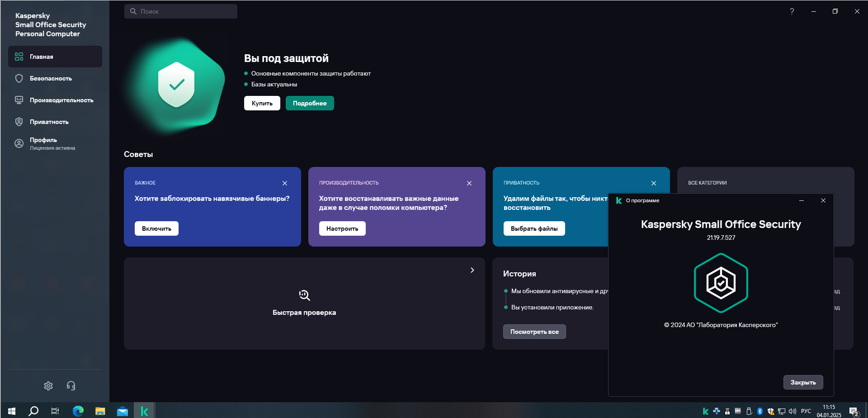
Task: Open the Производительность section
Action: point(55,100)
